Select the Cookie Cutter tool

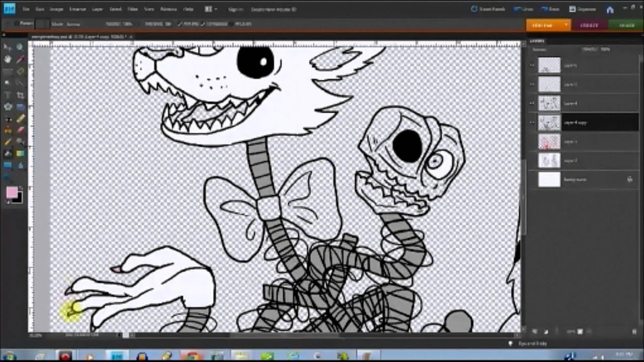(8, 107)
